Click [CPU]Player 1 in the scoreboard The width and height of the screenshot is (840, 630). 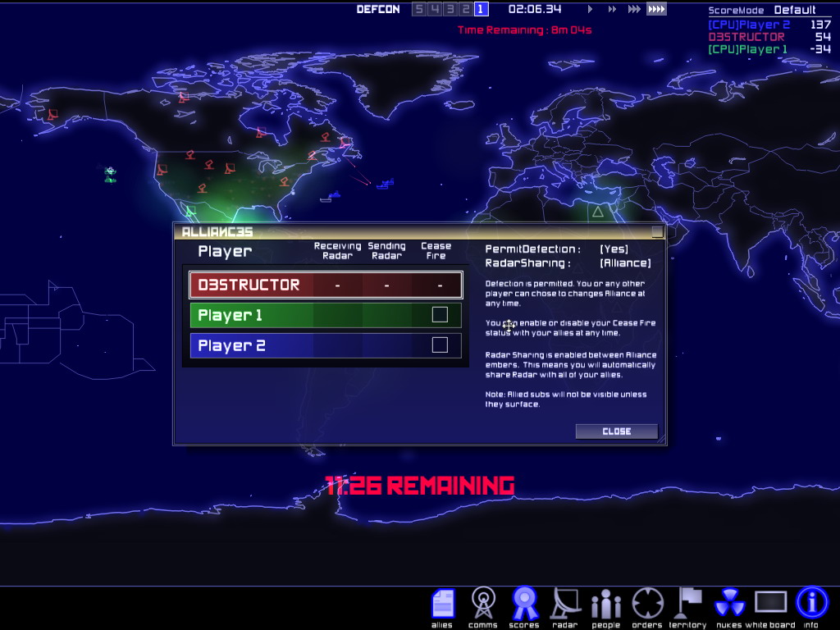pos(748,49)
